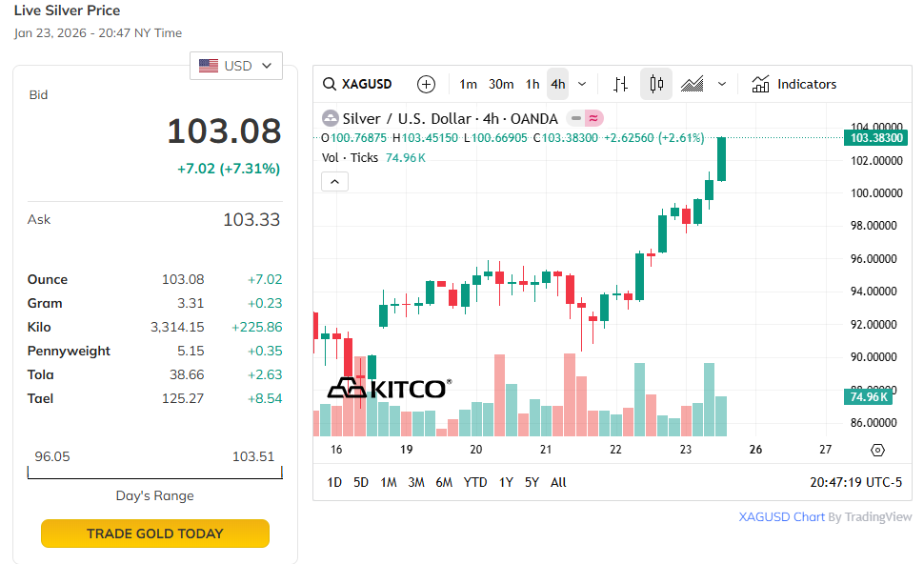Click the Day's Range price bar
This screenshot has width=924, height=564.
(155, 473)
